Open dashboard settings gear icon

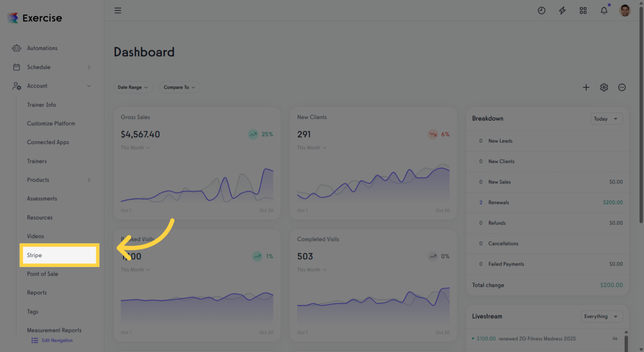click(604, 87)
